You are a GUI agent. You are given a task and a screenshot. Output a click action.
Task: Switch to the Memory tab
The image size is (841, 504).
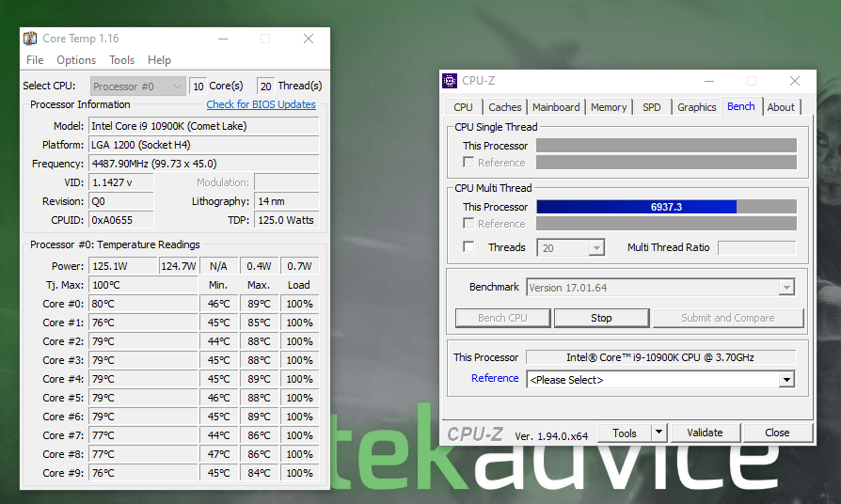pos(609,107)
